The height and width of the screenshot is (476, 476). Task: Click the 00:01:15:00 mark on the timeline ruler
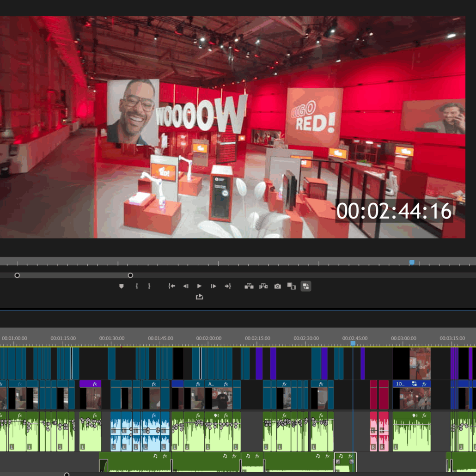click(x=63, y=338)
